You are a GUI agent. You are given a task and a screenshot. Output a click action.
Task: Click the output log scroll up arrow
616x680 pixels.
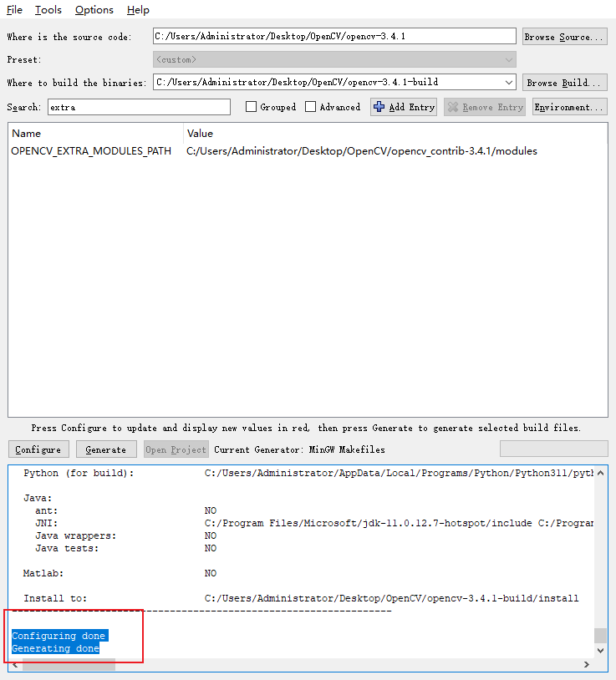600,473
